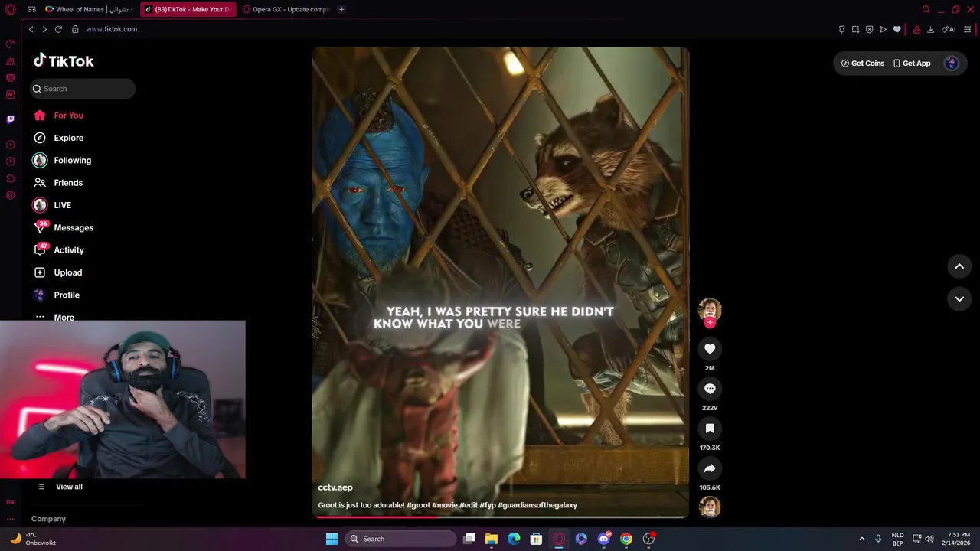Viewport: 980px width, 551px height.
Task: Open Upload page
Action: click(57, 272)
